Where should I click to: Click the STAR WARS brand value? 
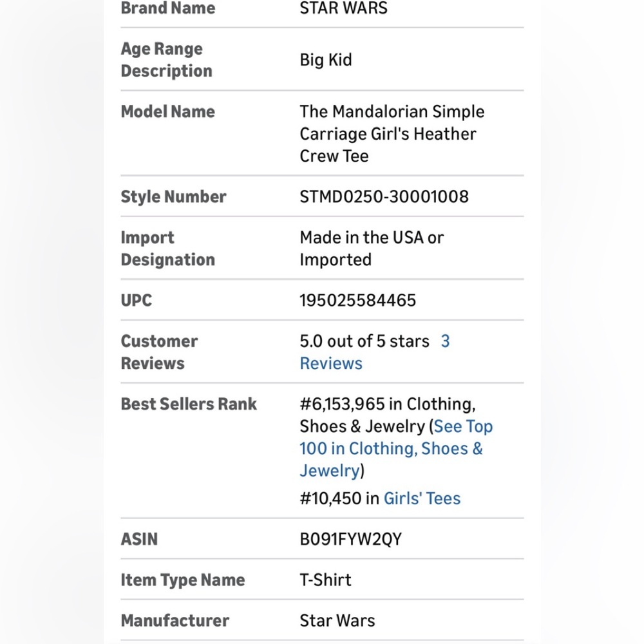tap(343, 8)
